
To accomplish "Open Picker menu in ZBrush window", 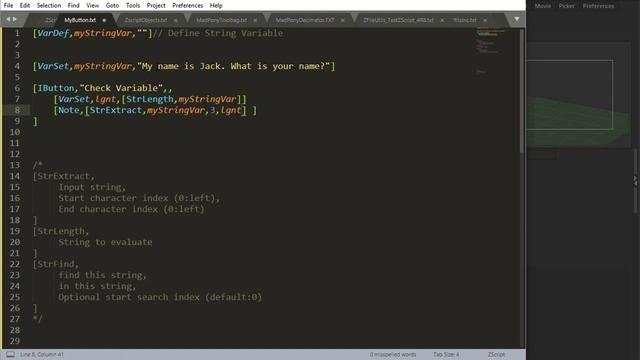I will point(567,6).
